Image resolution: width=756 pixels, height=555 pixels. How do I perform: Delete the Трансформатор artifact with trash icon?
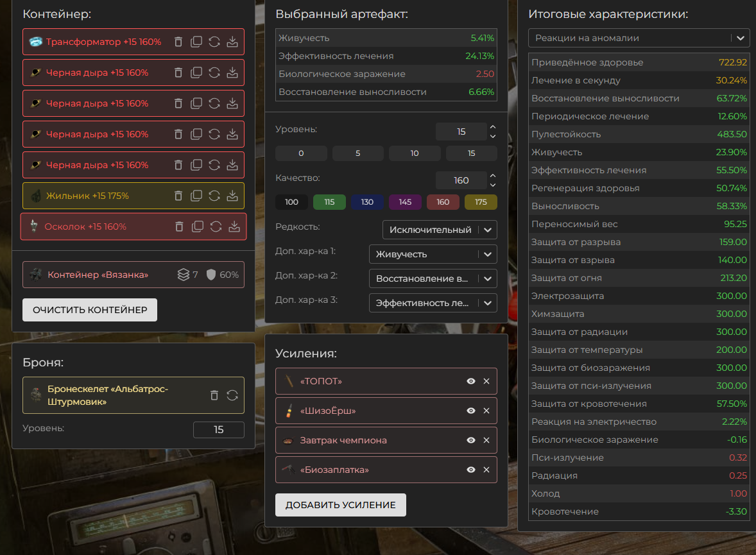point(178,42)
